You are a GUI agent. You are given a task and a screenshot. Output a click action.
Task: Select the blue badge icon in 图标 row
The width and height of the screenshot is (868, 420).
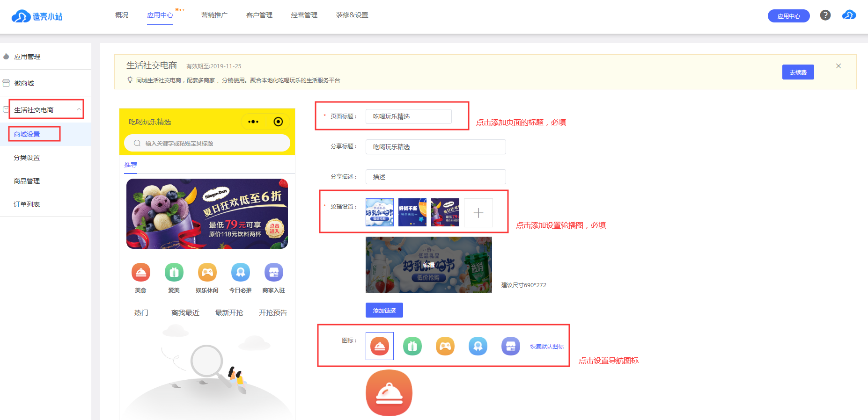pyautogui.click(x=478, y=346)
